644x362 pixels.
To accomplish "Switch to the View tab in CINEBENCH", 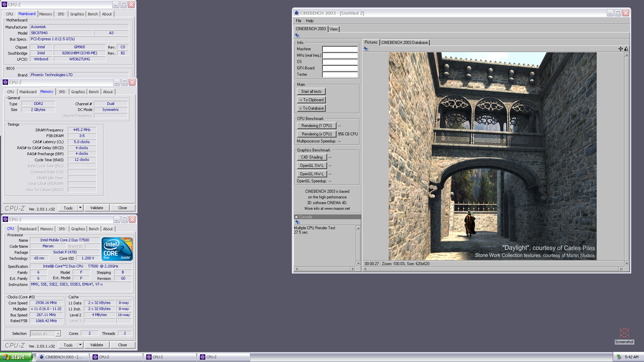I will click(333, 29).
